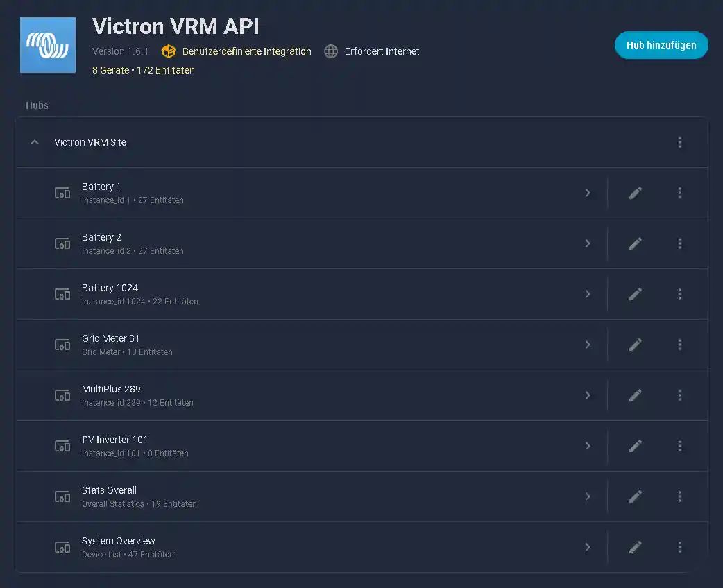Open the 172 Entitäten link
Viewport: 723px width, 588px height.
coord(166,70)
